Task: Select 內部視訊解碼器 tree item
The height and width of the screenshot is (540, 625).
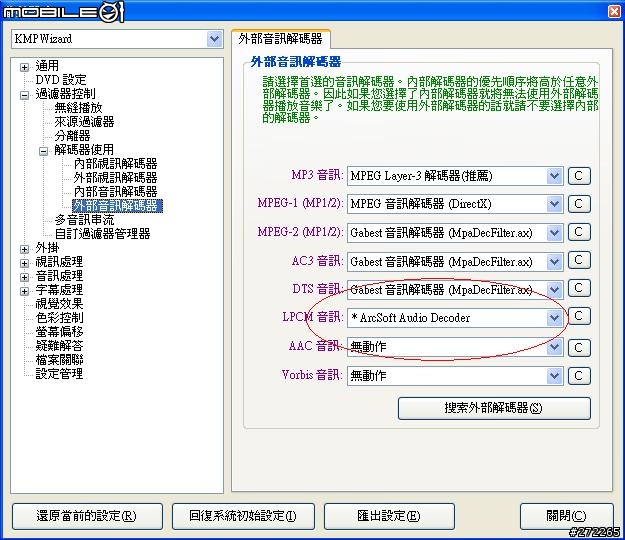Action: click(x=115, y=163)
